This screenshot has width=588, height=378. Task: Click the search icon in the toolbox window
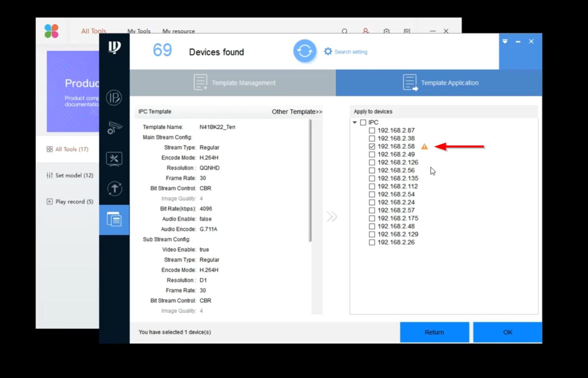(345, 31)
